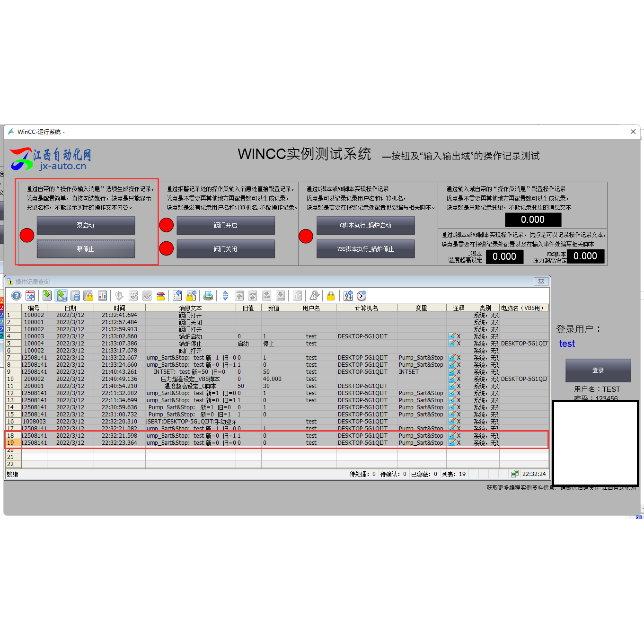Select the INTSET variable cell
644x644 pixels.
tap(422, 372)
